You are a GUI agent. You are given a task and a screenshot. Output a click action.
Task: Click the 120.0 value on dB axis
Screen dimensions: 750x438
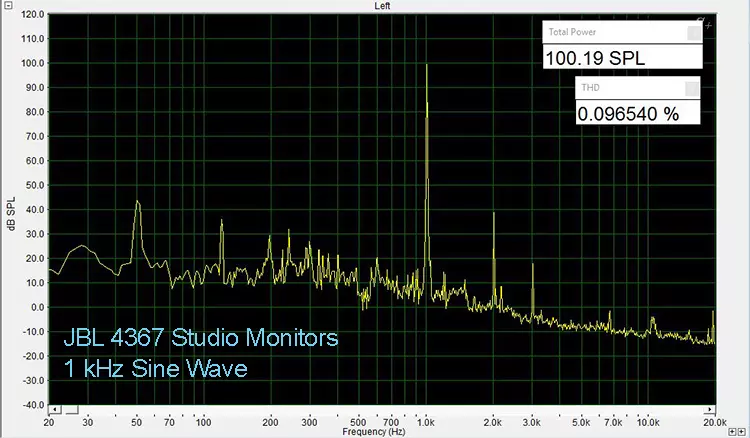pyautogui.click(x=33, y=14)
